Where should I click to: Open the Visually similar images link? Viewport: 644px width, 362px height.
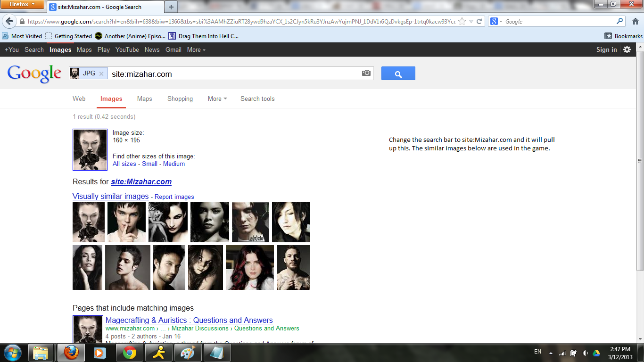point(111,196)
